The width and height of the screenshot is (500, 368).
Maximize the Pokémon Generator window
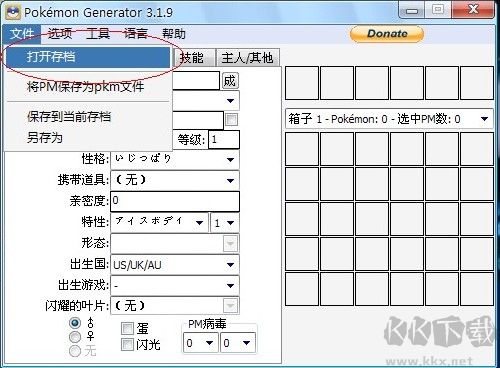(438, 10)
